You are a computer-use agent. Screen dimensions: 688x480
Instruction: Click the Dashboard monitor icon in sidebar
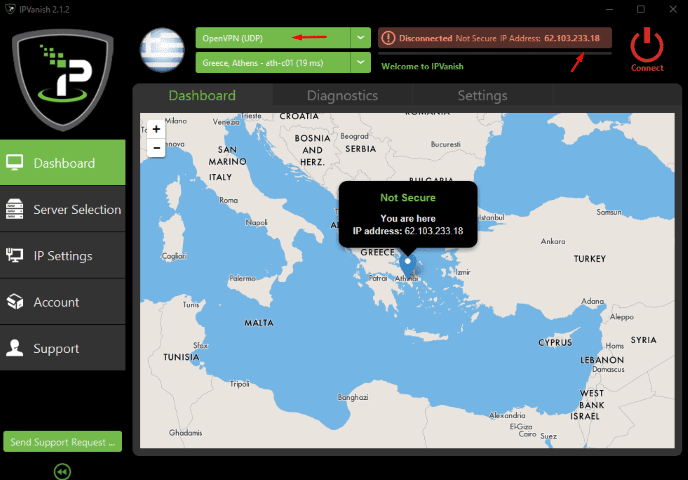coord(14,162)
